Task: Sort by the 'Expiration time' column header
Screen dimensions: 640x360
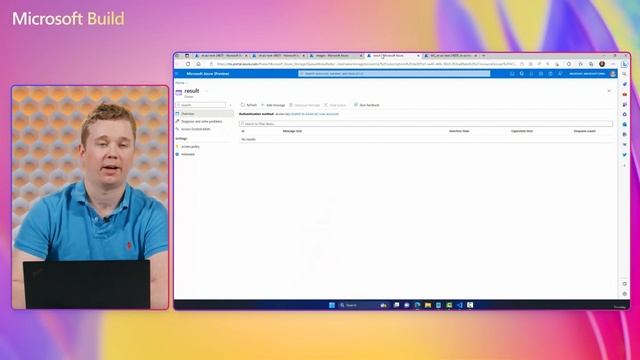Action: pyautogui.click(x=522, y=131)
